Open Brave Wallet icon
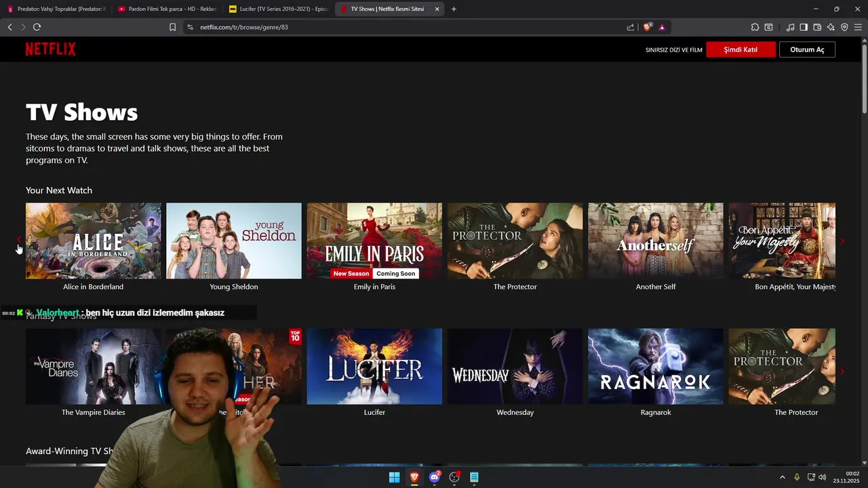Image resolution: width=868 pixels, height=488 pixels. [817, 27]
